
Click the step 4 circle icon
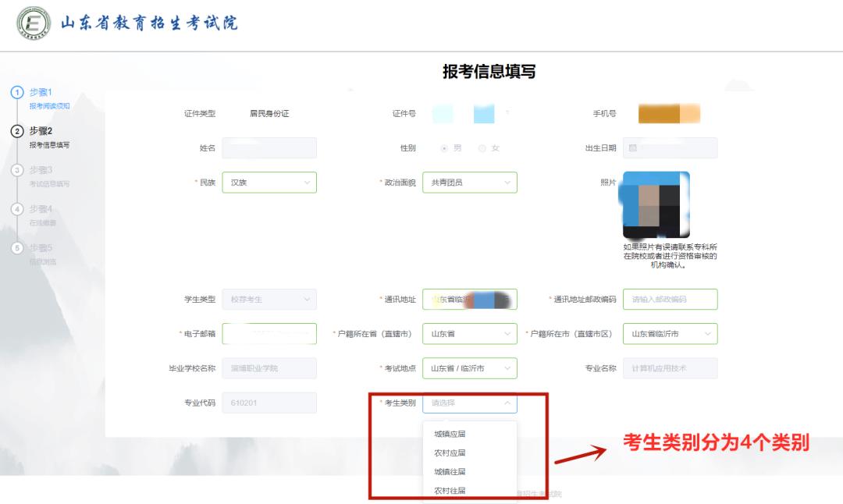click(x=17, y=208)
